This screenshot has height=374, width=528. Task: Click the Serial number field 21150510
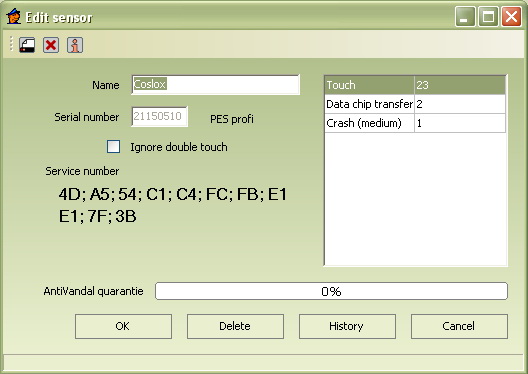point(160,116)
